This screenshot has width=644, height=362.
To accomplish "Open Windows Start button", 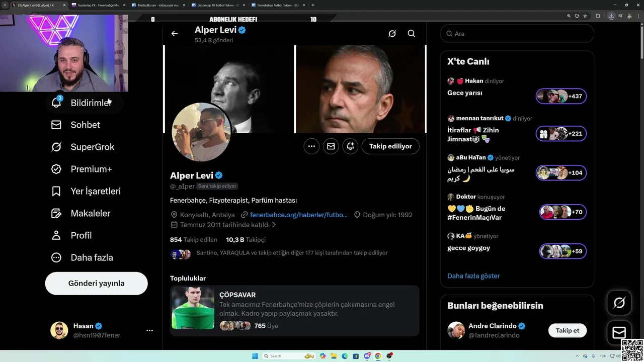I will pos(255,356).
